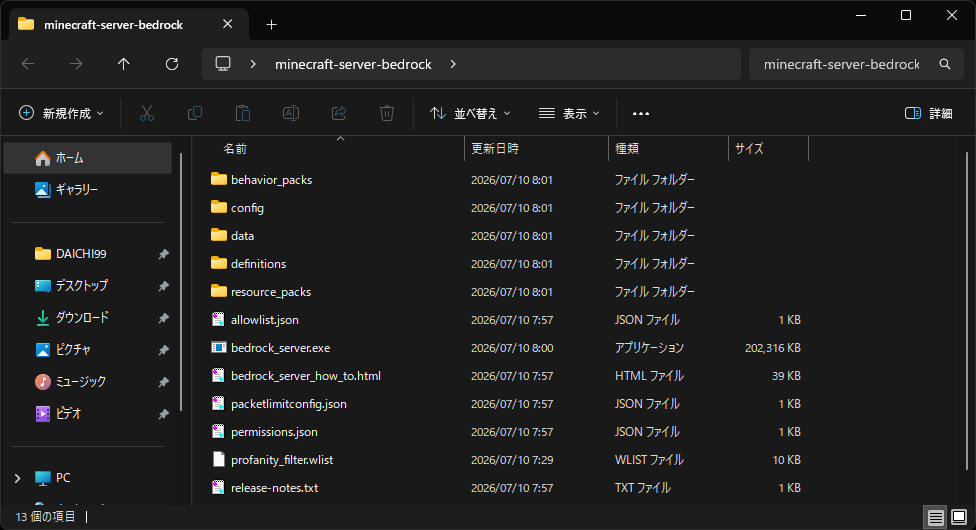
Task: Click minecraft-server-bedrock breadcrumb in address bar
Action: pyautogui.click(x=353, y=64)
